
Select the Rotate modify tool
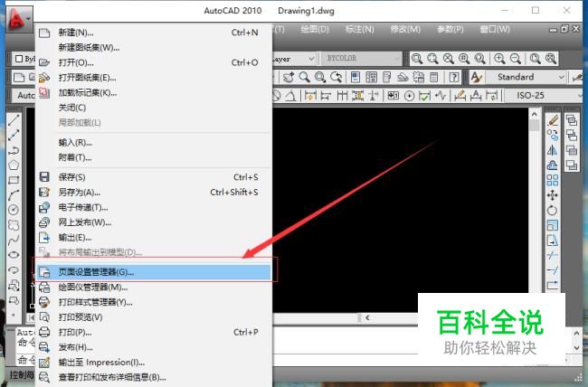(553, 210)
